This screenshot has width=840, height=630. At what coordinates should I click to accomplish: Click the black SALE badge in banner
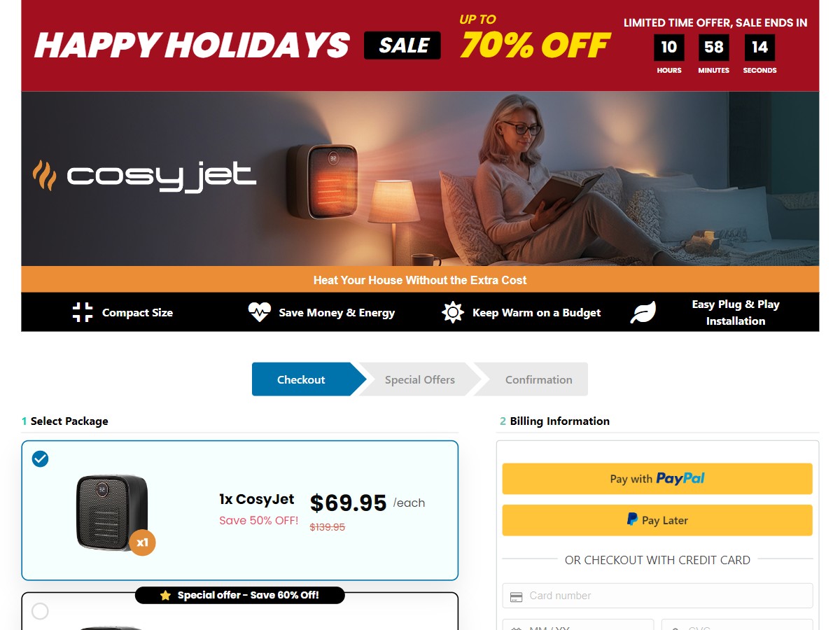[402, 45]
